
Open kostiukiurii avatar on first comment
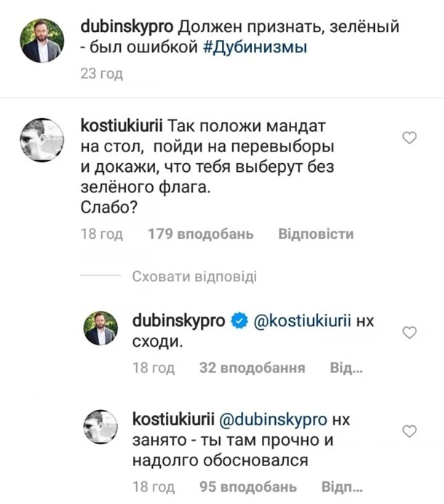point(43,140)
